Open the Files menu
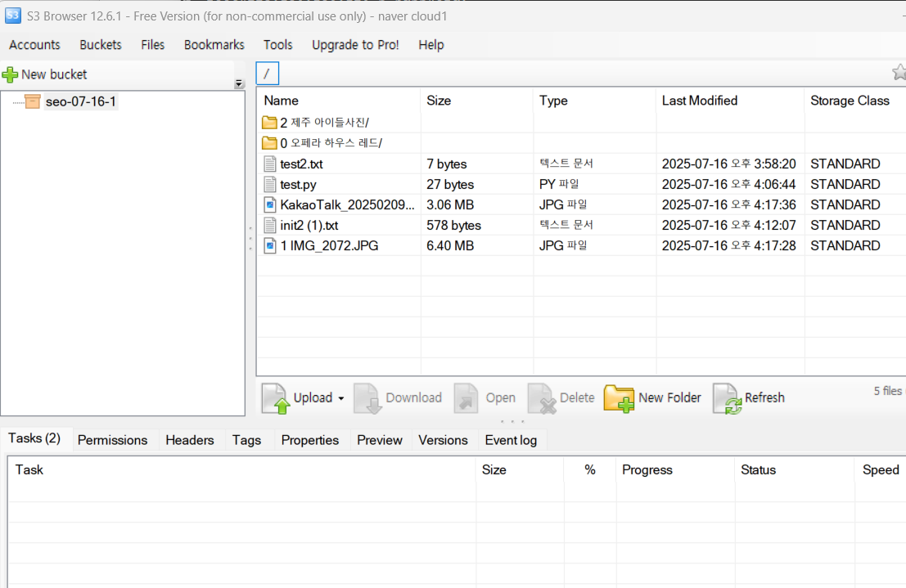 152,45
